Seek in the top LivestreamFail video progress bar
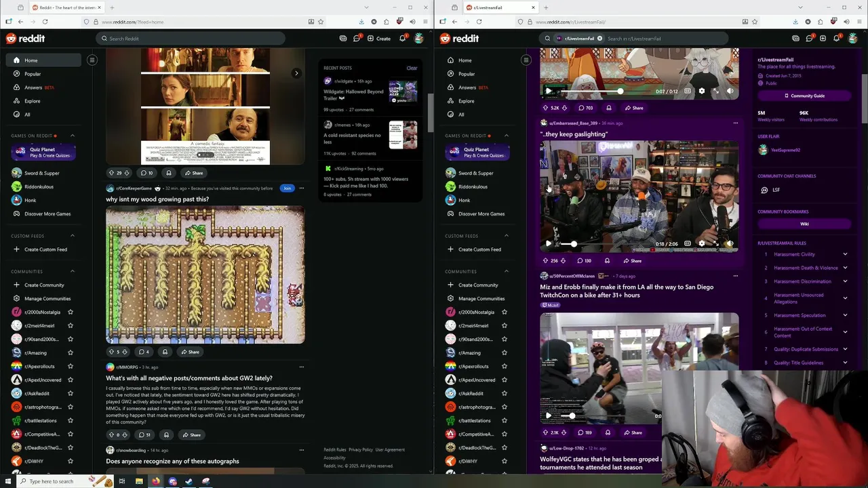Image resolution: width=868 pixels, height=488 pixels. pos(605,91)
